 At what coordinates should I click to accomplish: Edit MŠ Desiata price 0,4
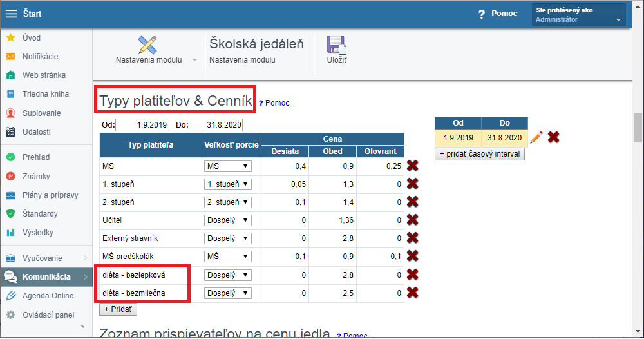(x=285, y=166)
